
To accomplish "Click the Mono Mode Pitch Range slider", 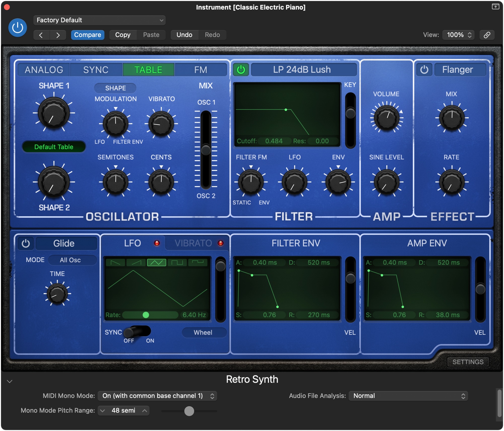I will (x=189, y=411).
